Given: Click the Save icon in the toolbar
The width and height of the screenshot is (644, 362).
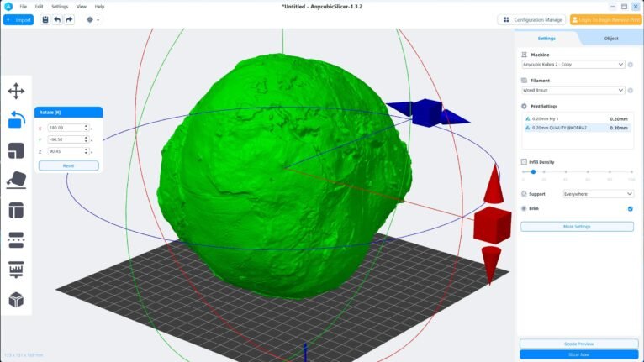Looking at the screenshot, I should 45,19.
